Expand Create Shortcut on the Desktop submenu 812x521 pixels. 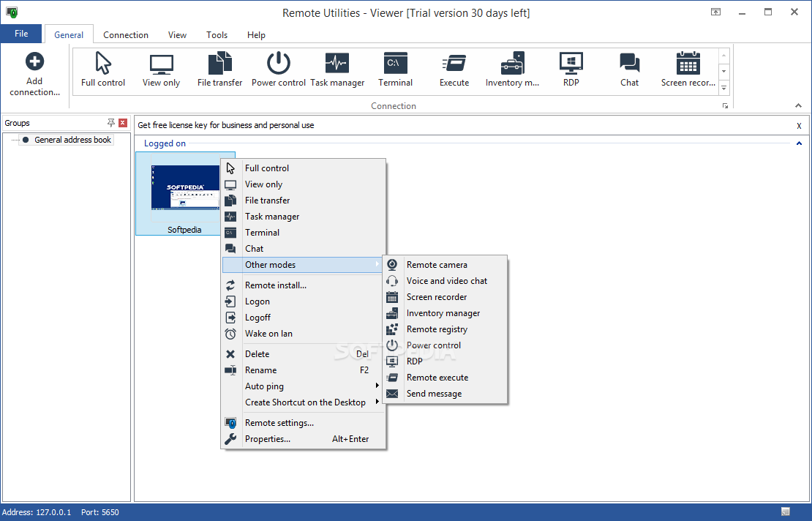tap(304, 402)
